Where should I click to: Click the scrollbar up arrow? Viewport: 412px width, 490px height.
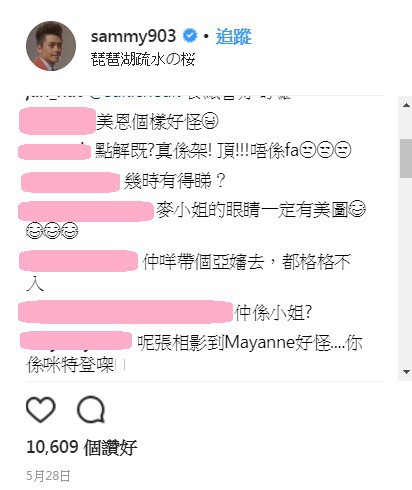click(406, 105)
